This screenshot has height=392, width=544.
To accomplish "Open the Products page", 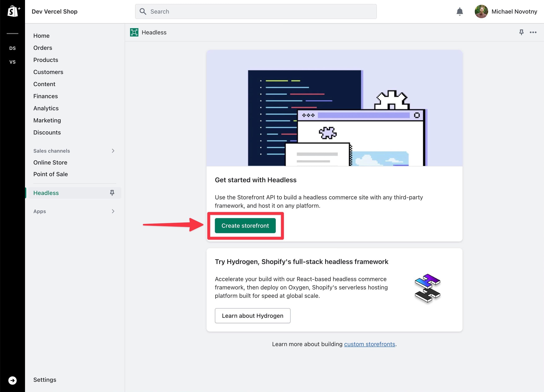I will point(46,60).
